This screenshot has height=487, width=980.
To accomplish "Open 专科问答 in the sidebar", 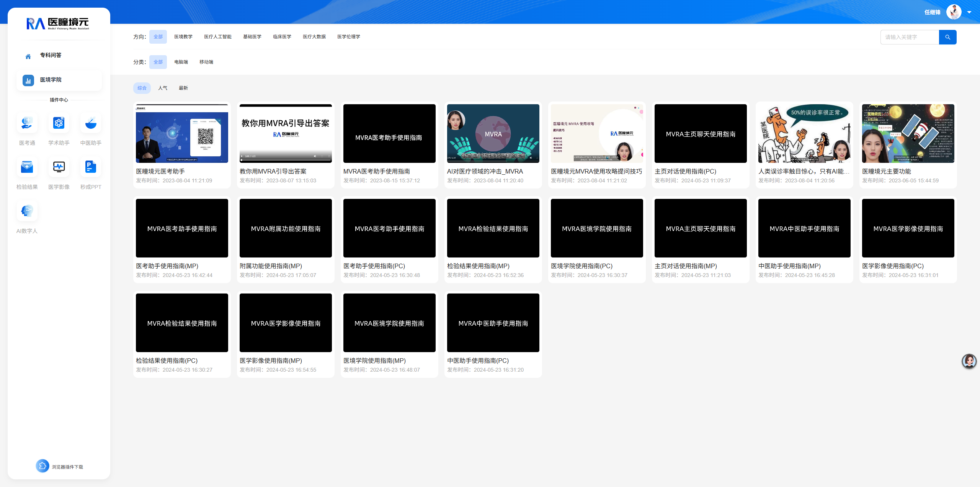I will [51, 55].
